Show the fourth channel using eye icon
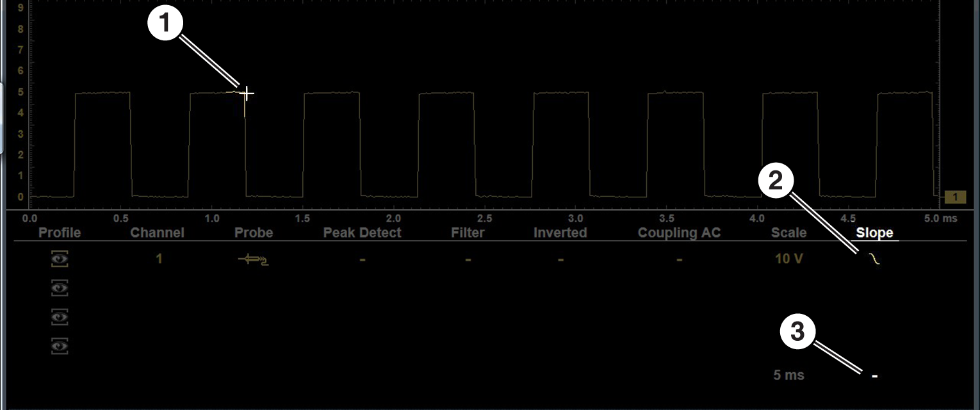The width and height of the screenshot is (980, 410). pos(60,346)
